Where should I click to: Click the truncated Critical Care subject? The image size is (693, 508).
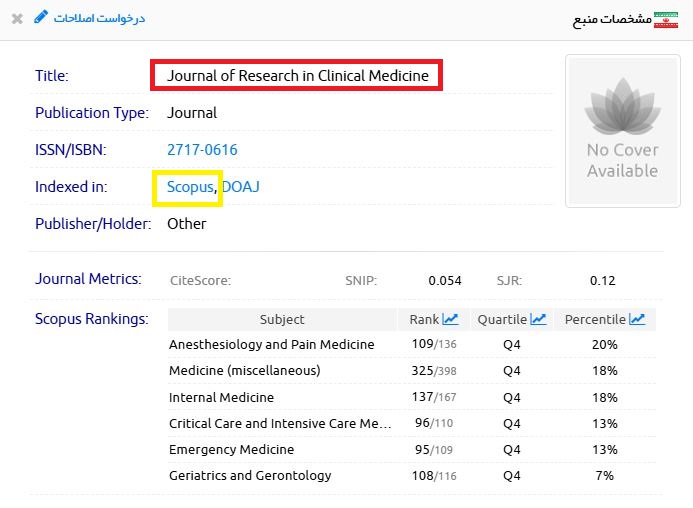tap(280, 423)
